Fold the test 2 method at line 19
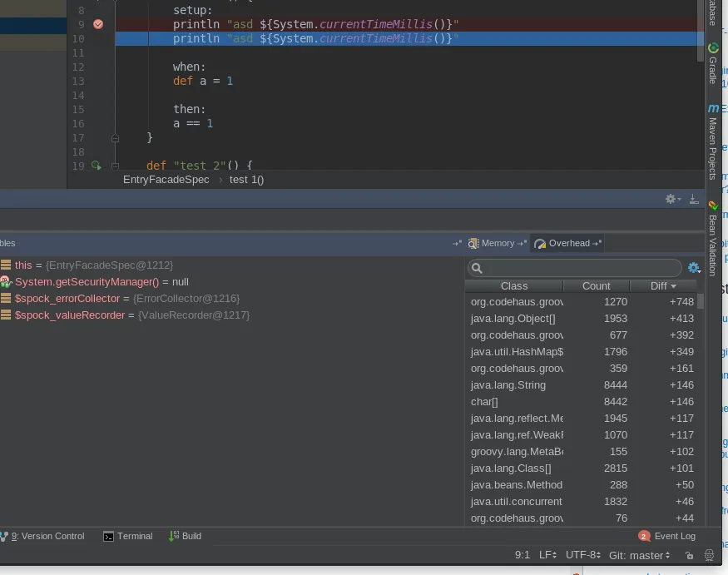This screenshot has height=575, width=728. coord(115,166)
